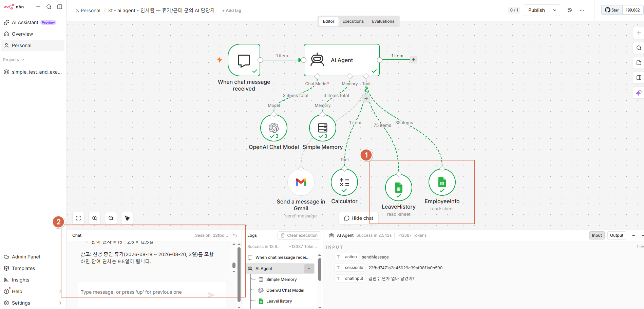Click the Hide chat button
644x309 pixels.
(x=359, y=218)
